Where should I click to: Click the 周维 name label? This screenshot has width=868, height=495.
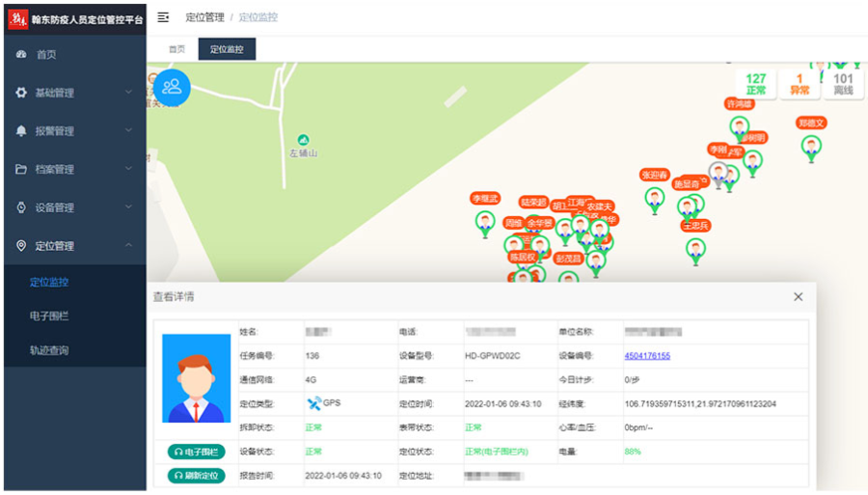(x=513, y=223)
